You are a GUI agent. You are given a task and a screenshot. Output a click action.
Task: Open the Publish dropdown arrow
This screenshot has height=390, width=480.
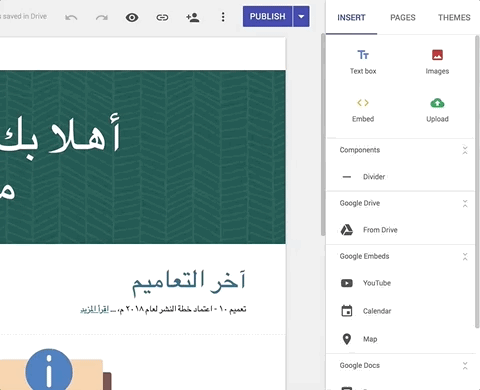click(301, 16)
